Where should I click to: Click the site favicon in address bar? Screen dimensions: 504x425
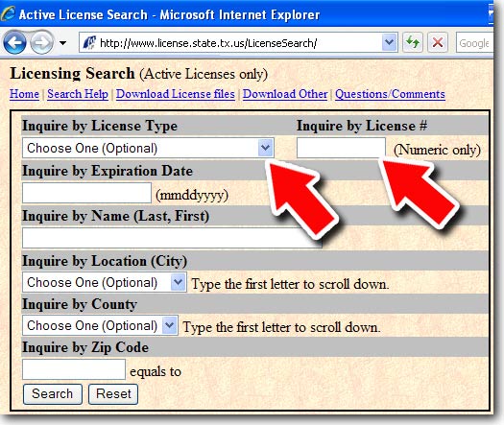pyautogui.click(x=89, y=42)
